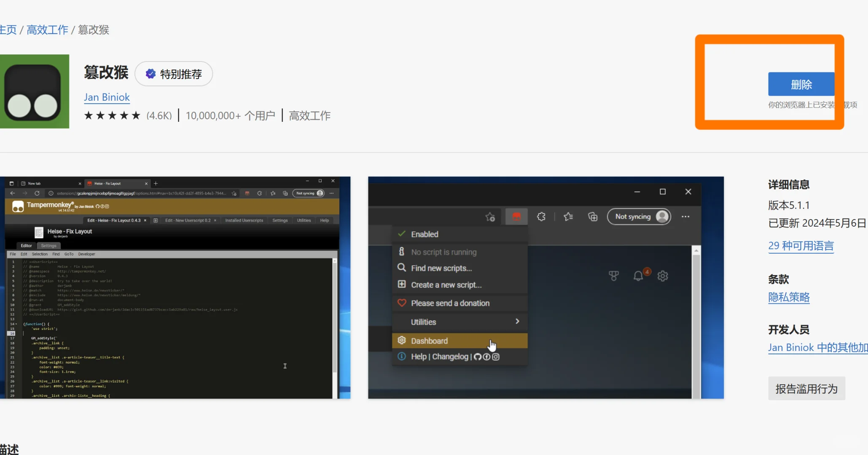Click the five-star rating row
Screen dimensions: 868x455
112,115
